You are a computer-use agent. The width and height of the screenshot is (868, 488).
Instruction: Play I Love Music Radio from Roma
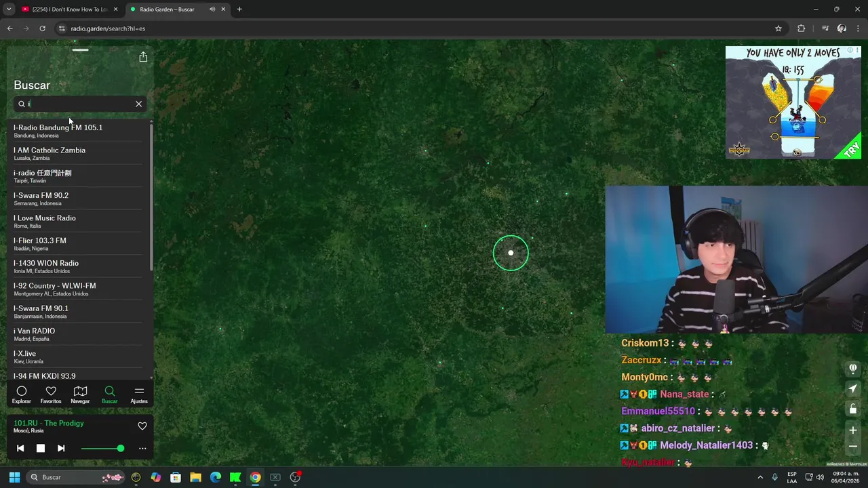tap(78, 221)
